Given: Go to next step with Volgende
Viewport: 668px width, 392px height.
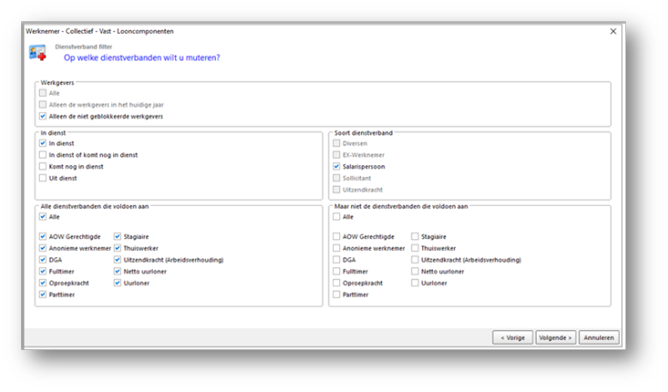Looking at the screenshot, I should (555, 337).
